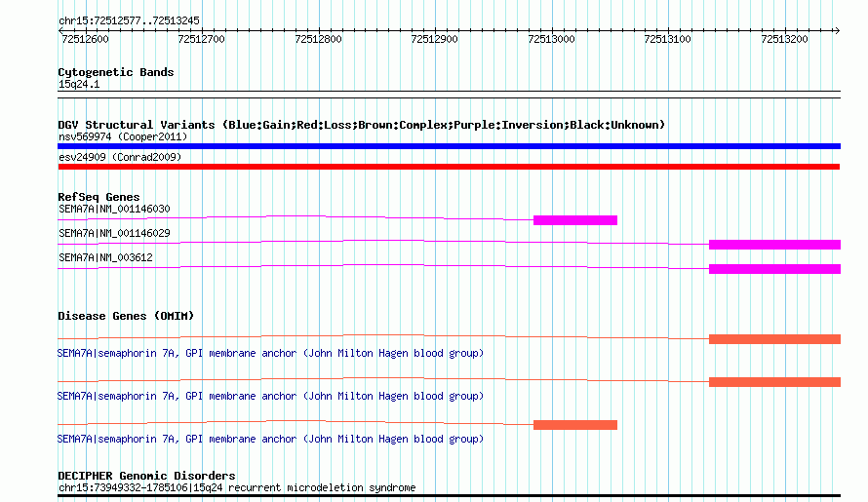Click the blue nsv569974 gain bar
Viewport: 868px width, 502px height.
click(449, 146)
